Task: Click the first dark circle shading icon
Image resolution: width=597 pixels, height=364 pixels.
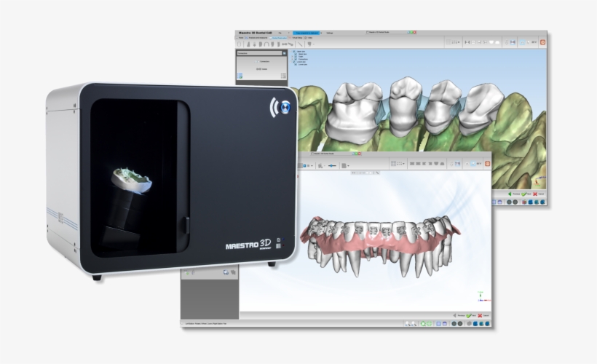Action: click(454, 324)
